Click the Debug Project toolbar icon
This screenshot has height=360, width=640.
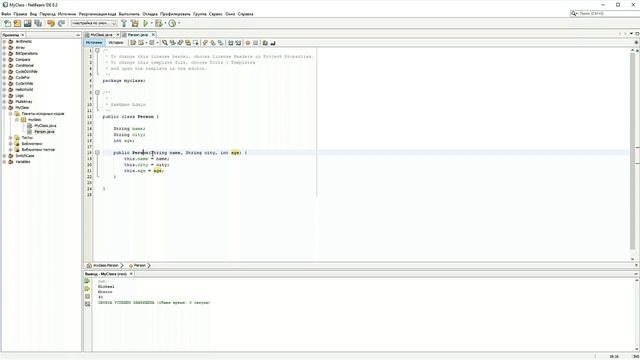pyautogui.click(x=159, y=24)
